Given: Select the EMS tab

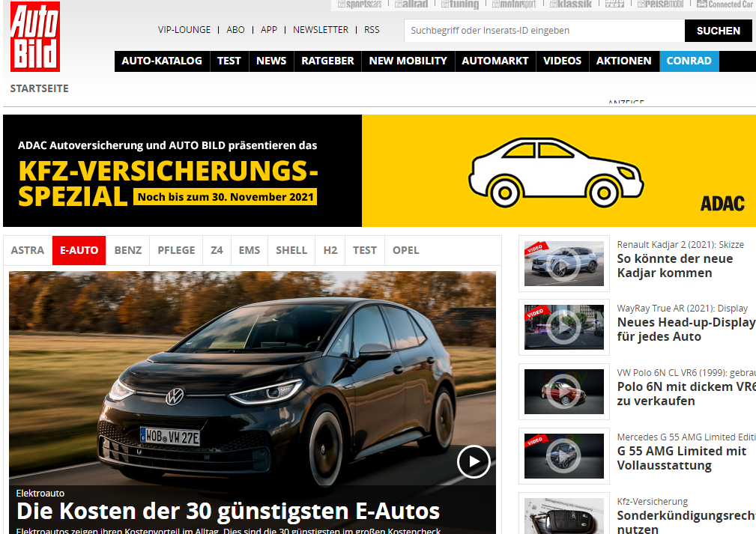Looking at the screenshot, I should pyautogui.click(x=250, y=251).
